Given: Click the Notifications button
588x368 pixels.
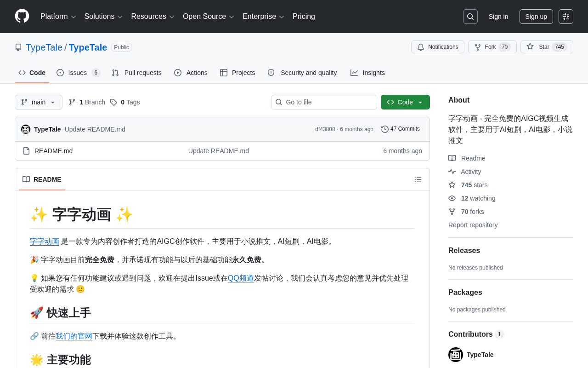Looking at the screenshot, I should pyautogui.click(x=438, y=47).
